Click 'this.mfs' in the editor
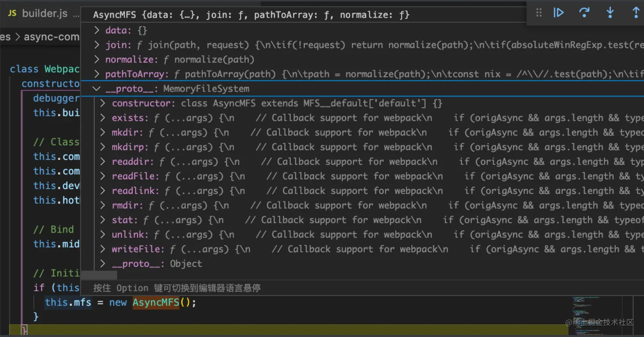 (68, 303)
